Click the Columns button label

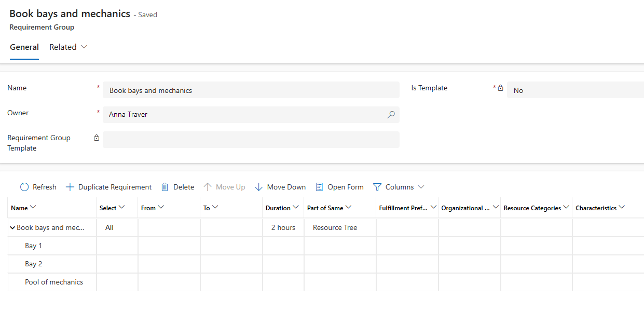400,187
